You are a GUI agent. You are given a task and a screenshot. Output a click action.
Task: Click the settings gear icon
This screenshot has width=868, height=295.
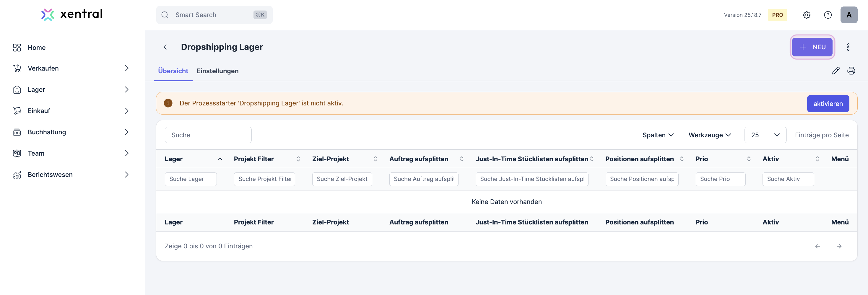806,15
